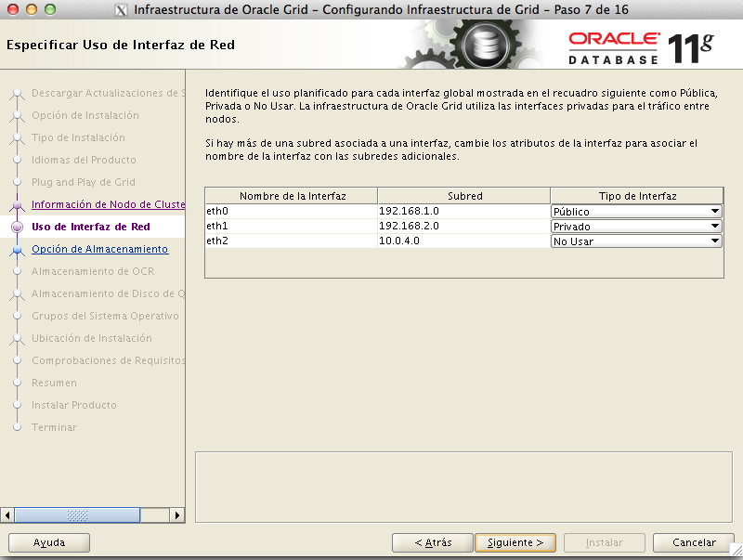Click the step bullet beside Información de Nodo
743x560 pixels.
pos(17,204)
